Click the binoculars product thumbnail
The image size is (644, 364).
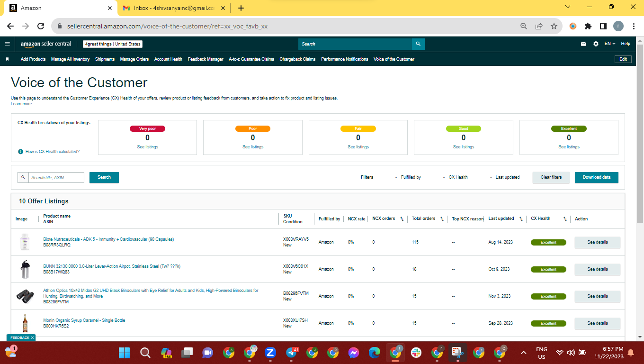coord(25,296)
